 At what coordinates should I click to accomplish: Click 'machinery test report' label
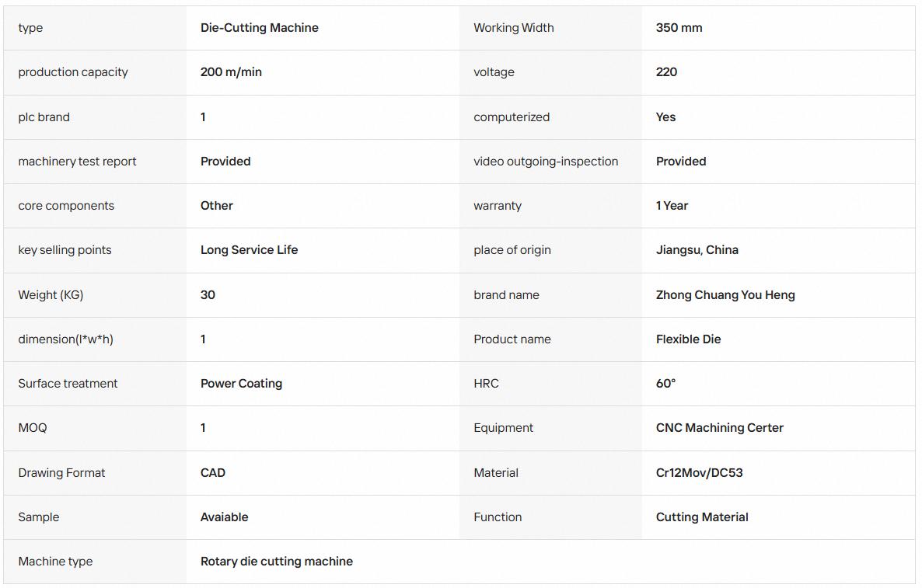click(x=77, y=161)
